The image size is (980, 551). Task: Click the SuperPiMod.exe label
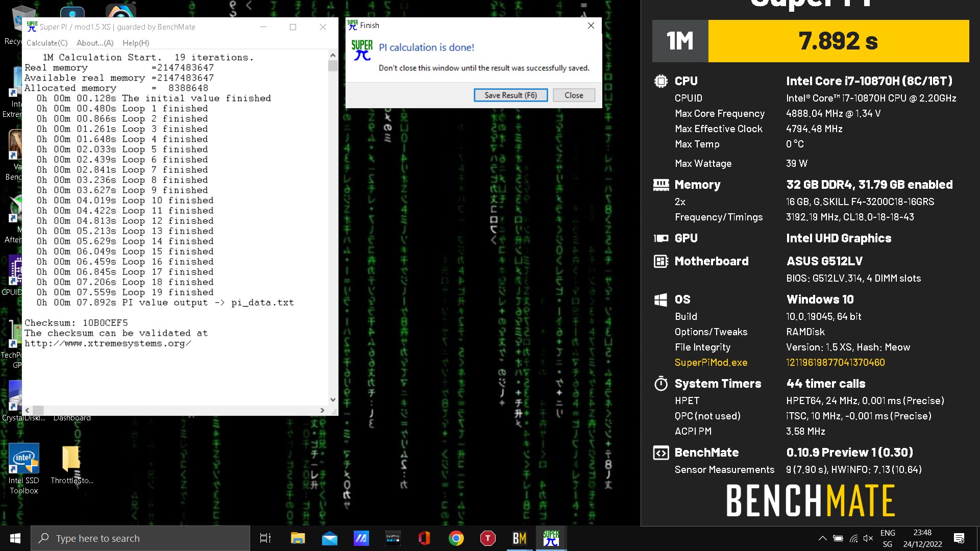711,362
